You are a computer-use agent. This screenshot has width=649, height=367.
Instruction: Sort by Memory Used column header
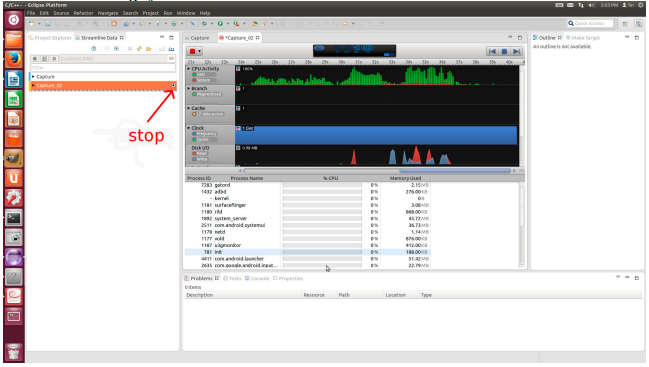point(405,178)
